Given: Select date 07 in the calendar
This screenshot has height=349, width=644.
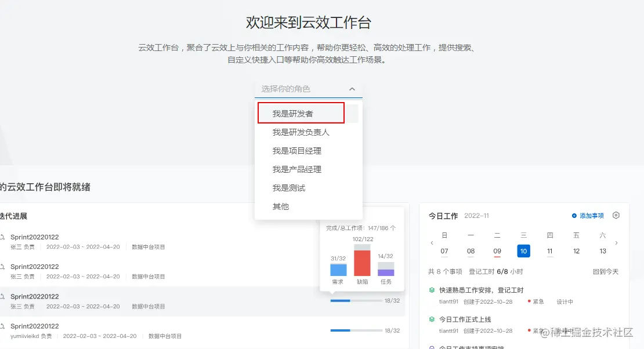Looking at the screenshot, I should (444, 251).
